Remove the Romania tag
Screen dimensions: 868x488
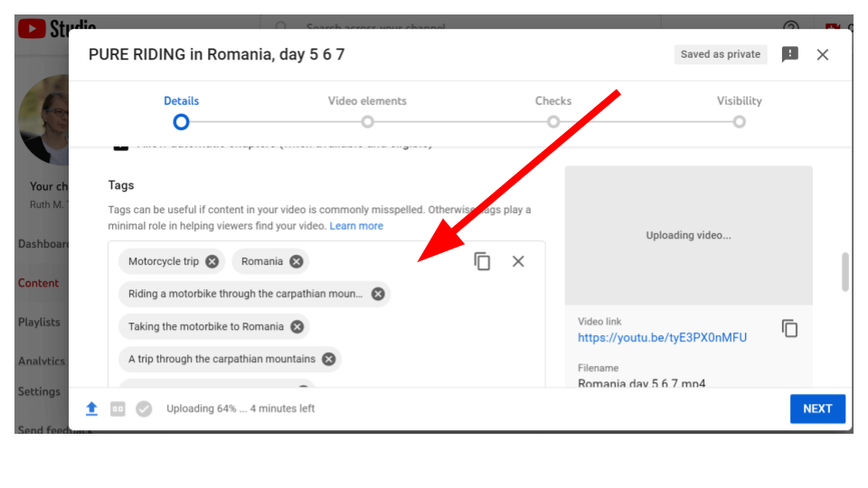[297, 262]
